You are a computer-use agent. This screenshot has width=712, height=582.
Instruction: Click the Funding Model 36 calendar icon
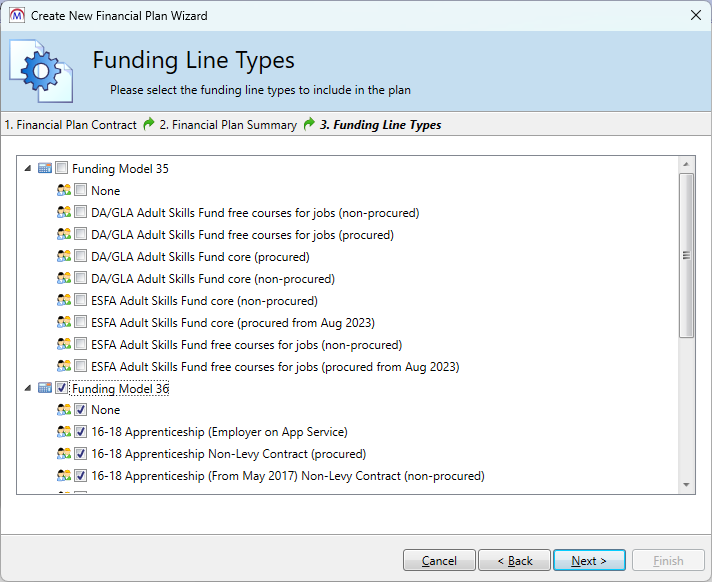pyautogui.click(x=45, y=388)
